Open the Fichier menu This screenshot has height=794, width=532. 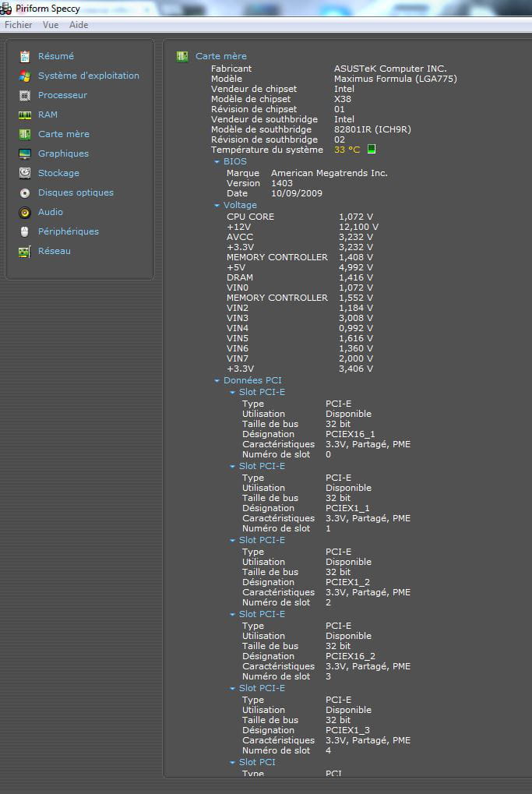coord(19,25)
